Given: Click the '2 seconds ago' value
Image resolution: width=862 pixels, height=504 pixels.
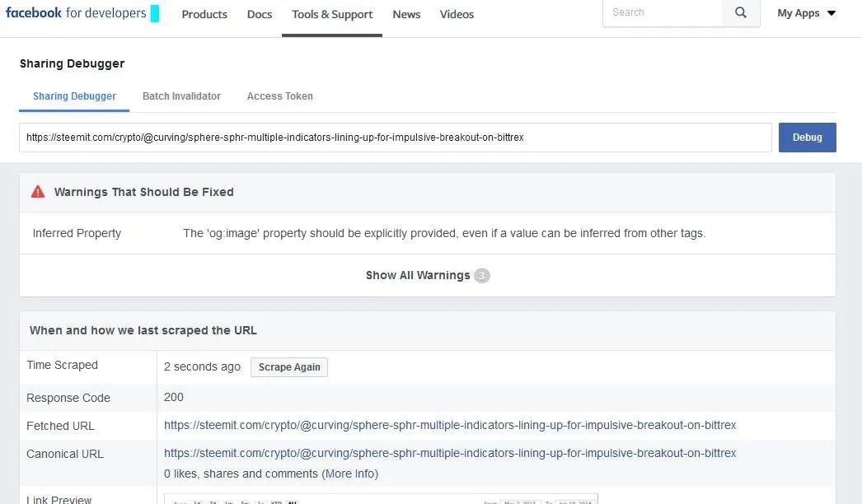Looking at the screenshot, I should click(x=202, y=366).
